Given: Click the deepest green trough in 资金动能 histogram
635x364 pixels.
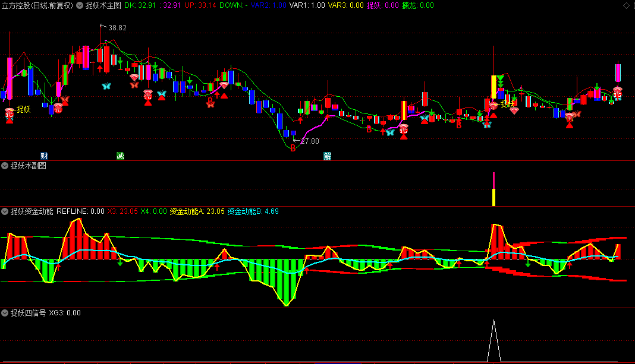Looking at the screenshot, I should pos(287,282).
